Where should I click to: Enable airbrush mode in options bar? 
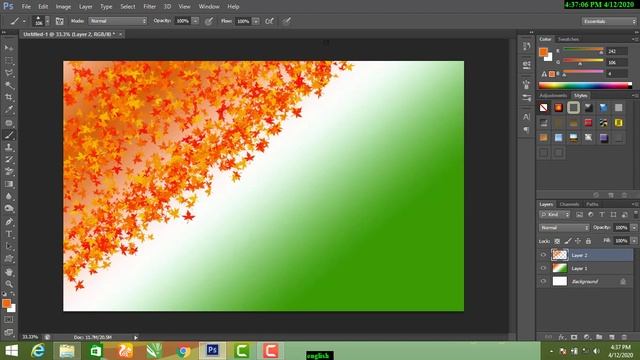[269, 21]
